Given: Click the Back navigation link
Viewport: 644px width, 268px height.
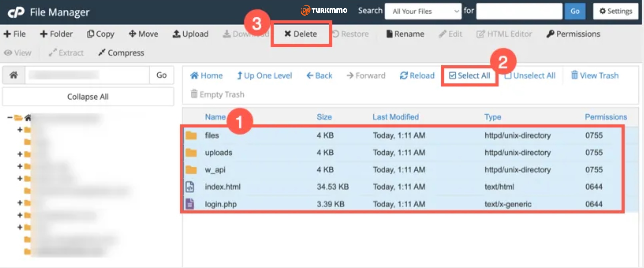Looking at the screenshot, I should point(319,76).
